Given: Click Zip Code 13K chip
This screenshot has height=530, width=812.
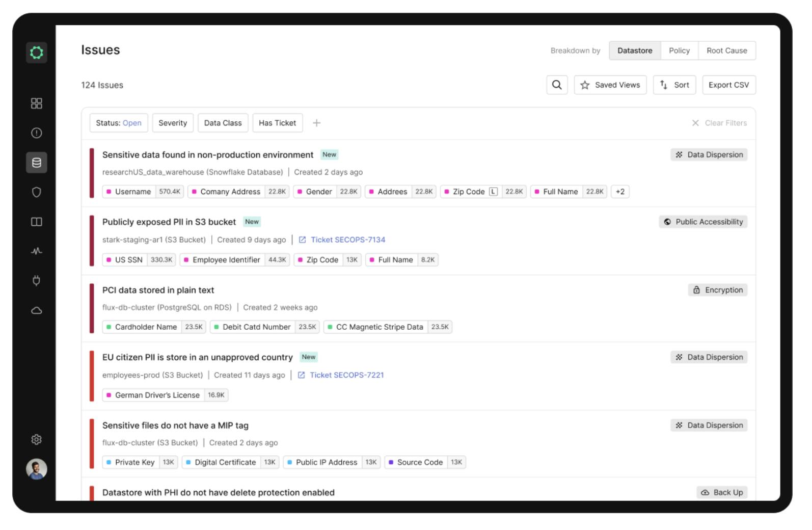Looking at the screenshot, I should tap(328, 260).
